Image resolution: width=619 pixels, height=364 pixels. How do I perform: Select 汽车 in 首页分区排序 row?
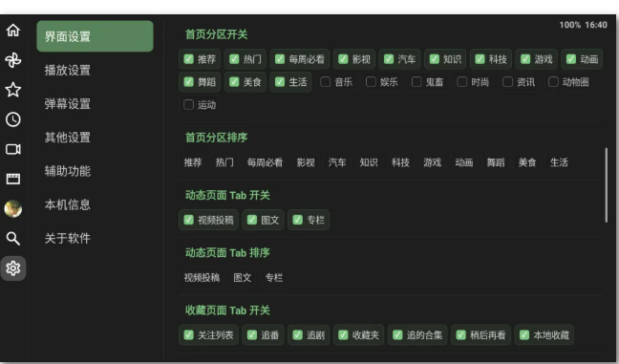337,162
